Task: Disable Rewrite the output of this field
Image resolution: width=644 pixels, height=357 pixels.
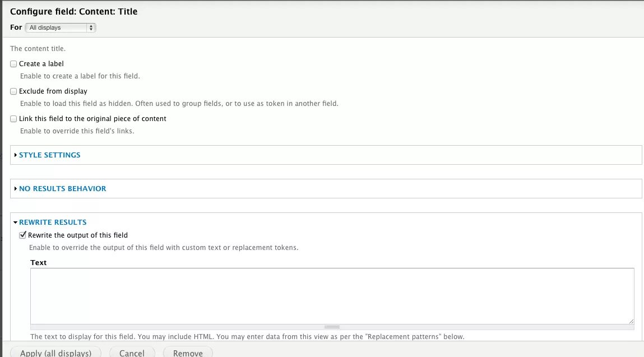Action: click(x=23, y=235)
